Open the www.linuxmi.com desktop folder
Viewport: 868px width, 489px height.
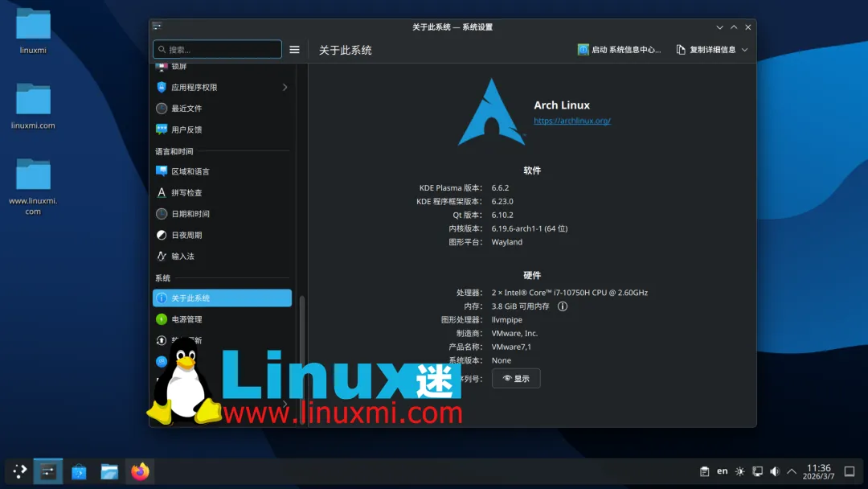tap(33, 187)
